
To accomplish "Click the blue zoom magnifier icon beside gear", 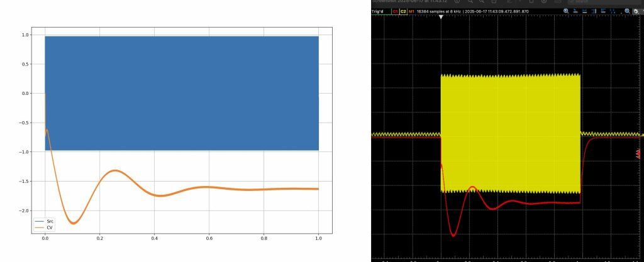I will click(x=627, y=11).
